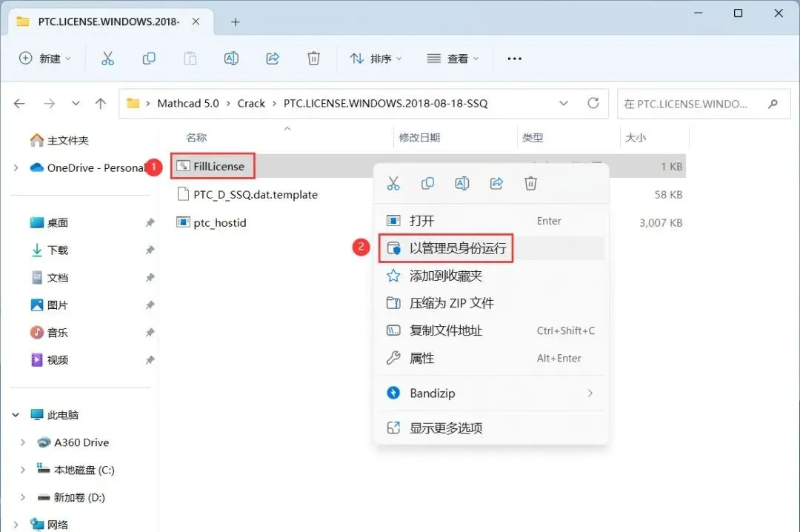Open recent locations dropdown chevron
The height and width of the screenshot is (532, 800).
(76, 104)
